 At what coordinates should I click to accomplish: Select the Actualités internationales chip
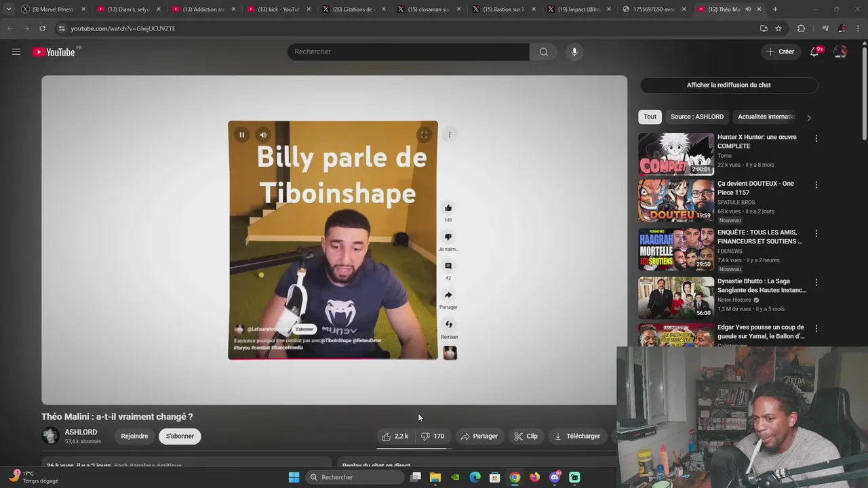[x=766, y=117]
